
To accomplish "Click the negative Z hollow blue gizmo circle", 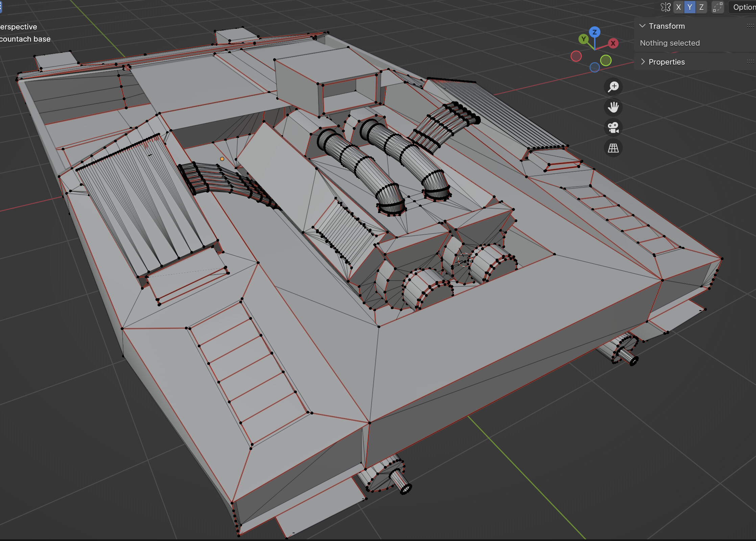I will tap(594, 67).
